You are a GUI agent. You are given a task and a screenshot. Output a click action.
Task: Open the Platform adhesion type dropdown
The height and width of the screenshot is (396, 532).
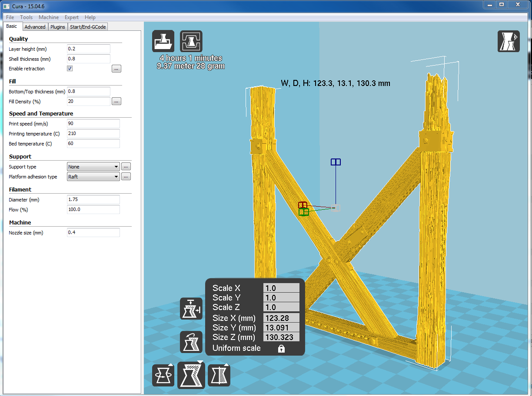coord(93,177)
